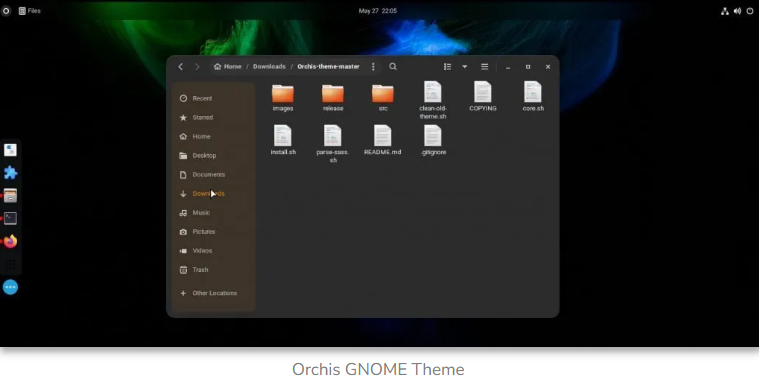This screenshot has height=385, width=759.
Task: Click Other Locations in the sidebar
Action: tap(213, 293)
